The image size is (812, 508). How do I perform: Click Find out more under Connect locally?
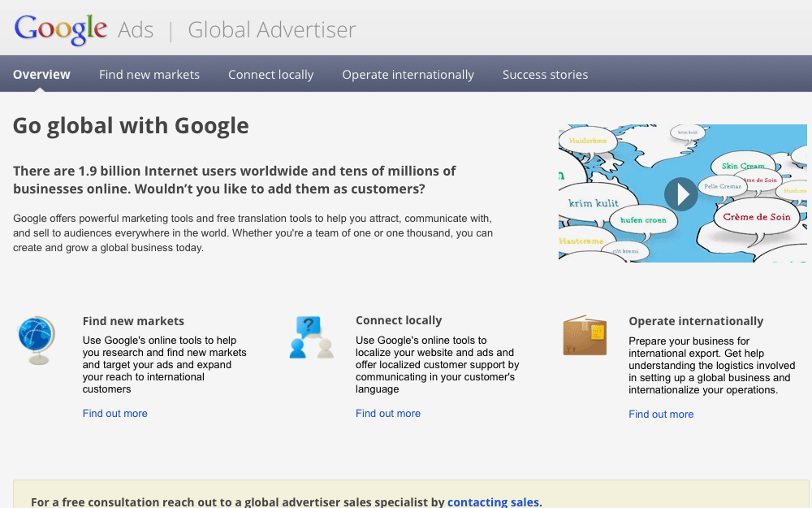coord(388,413)
